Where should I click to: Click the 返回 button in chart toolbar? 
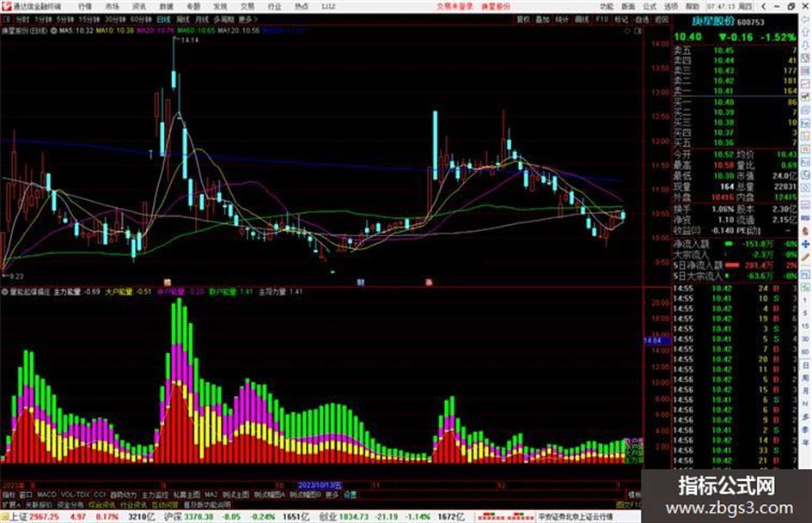662,19
